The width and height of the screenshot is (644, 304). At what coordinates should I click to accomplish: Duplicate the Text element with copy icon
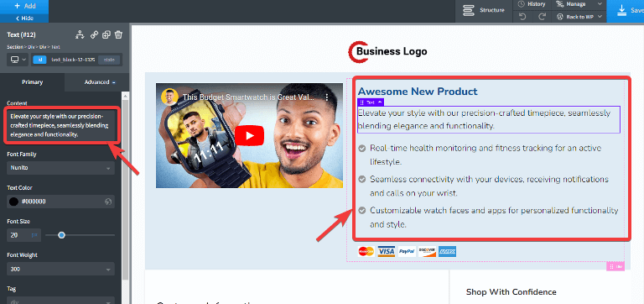pyautogui.click(x=106, y=34)
